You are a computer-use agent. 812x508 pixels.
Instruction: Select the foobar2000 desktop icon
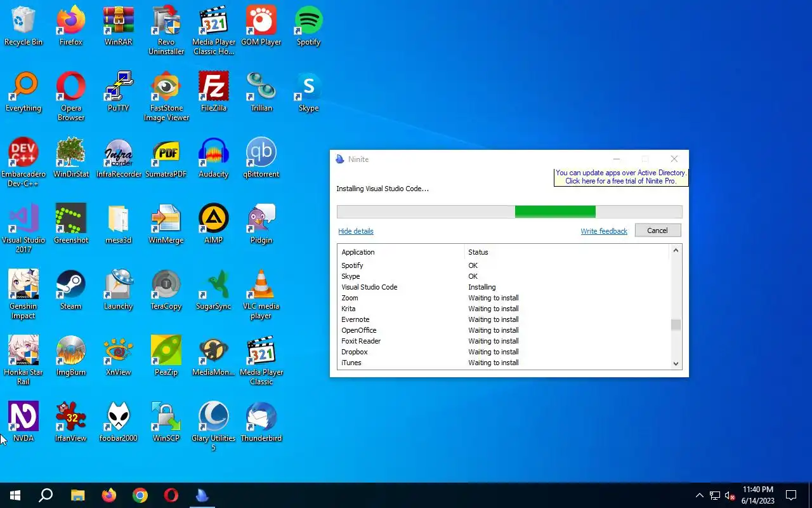point(119,423)
